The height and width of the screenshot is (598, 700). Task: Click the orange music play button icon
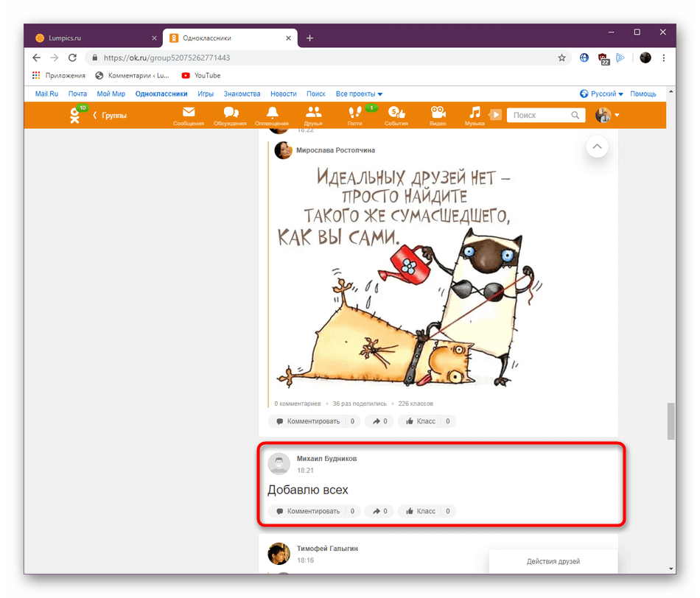495,115
